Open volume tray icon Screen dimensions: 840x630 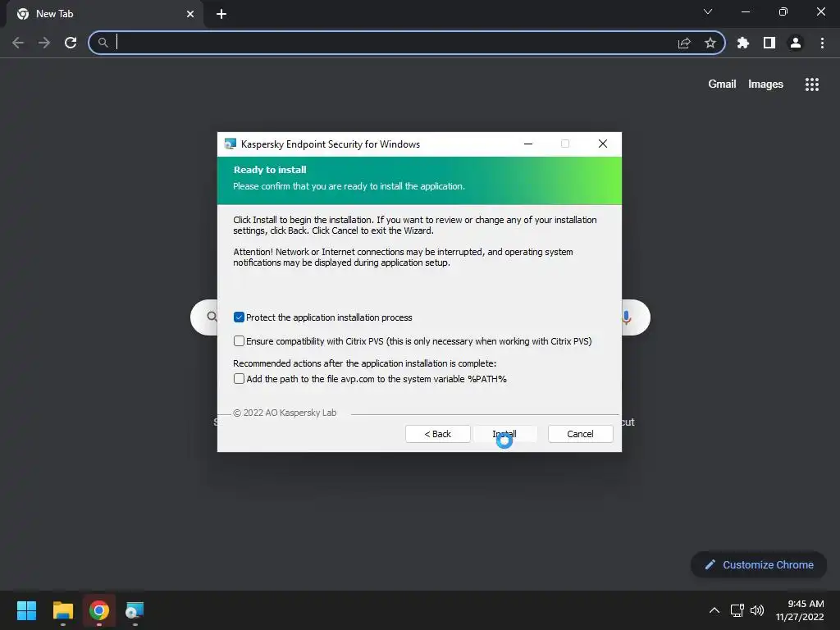coord(757,610)
